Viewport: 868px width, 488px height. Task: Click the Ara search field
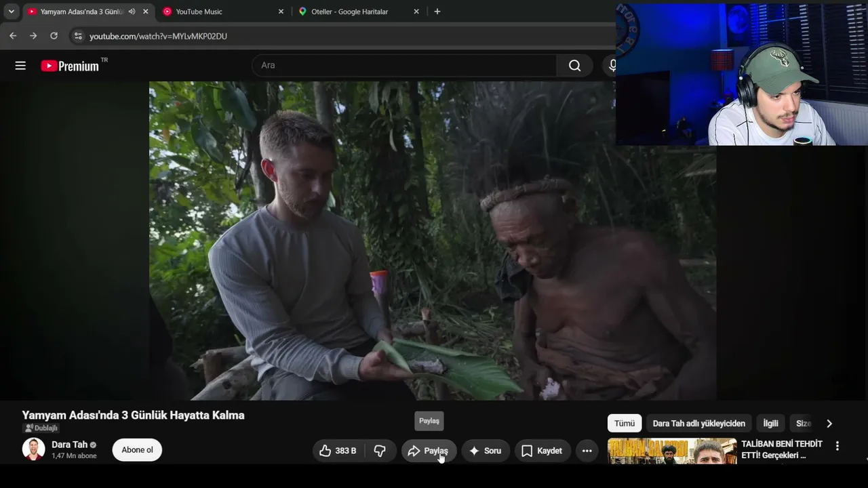pos(404,66)
